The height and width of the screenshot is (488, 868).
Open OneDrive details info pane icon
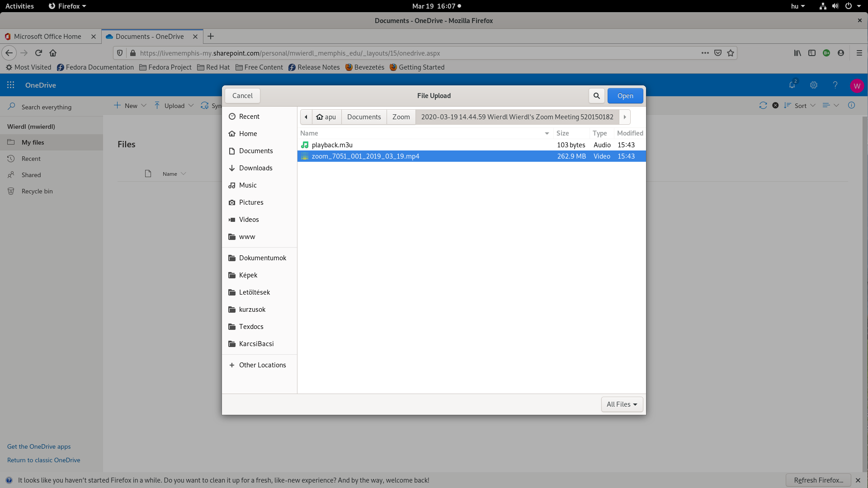tap(851, 105)
